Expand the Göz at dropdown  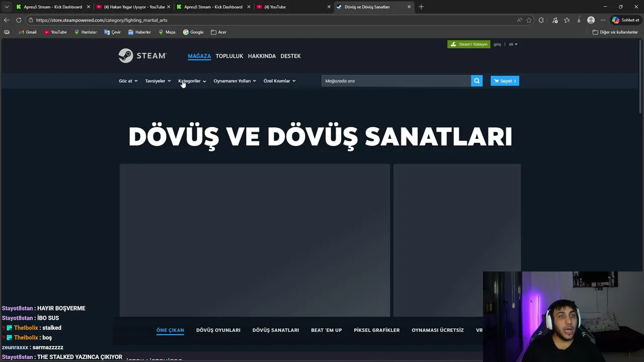pos(128,81)
